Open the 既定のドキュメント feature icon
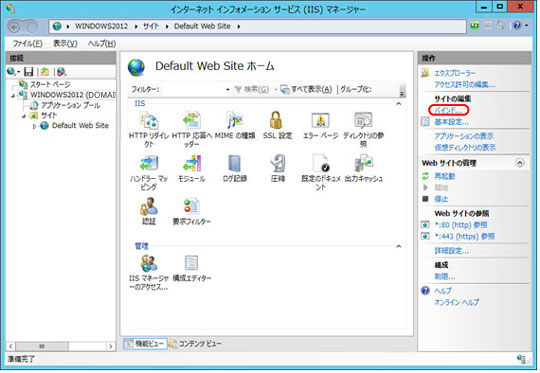The height and width of the screenshot is (373, 540). pyautogui.click(x=320, y=164)
